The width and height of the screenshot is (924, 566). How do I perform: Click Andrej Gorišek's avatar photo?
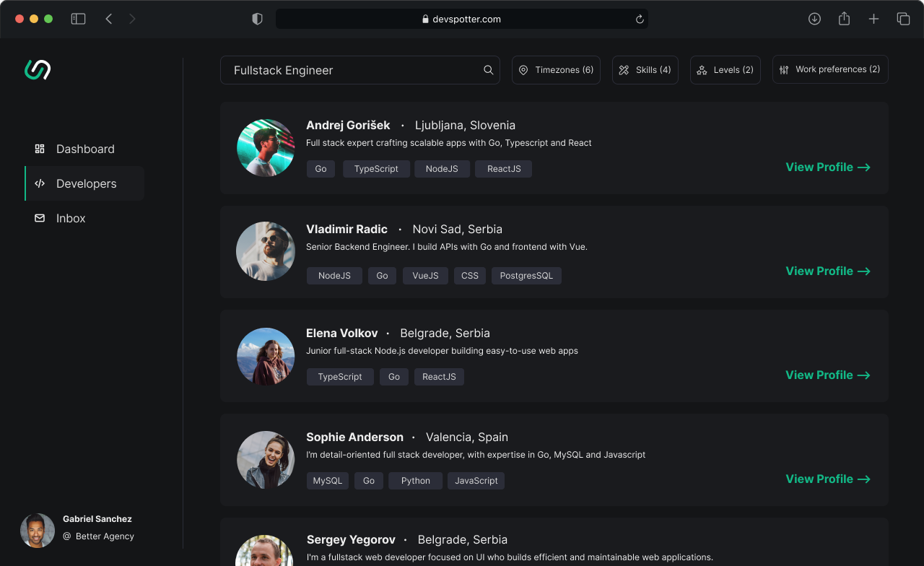[x=266, y=148]
